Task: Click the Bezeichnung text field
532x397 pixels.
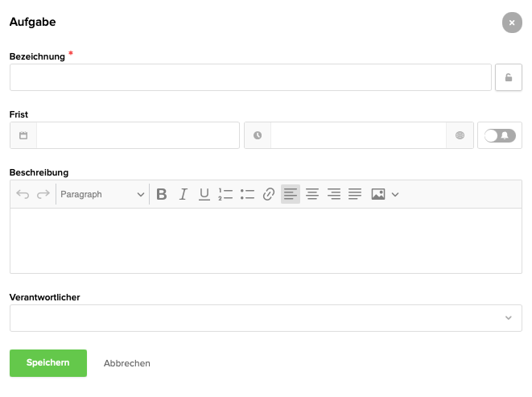Action: [x=250, y=77]
